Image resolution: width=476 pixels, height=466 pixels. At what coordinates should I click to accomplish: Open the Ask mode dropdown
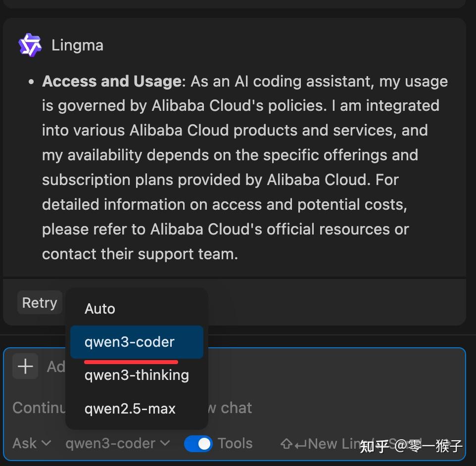pos(32,444)
